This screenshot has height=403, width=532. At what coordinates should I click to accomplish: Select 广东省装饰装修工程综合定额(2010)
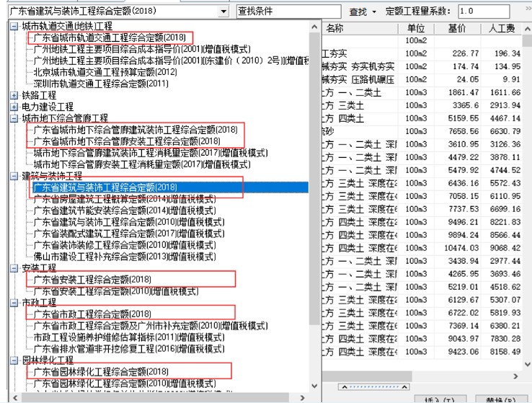pyautogui.click(x=125, y=245)
